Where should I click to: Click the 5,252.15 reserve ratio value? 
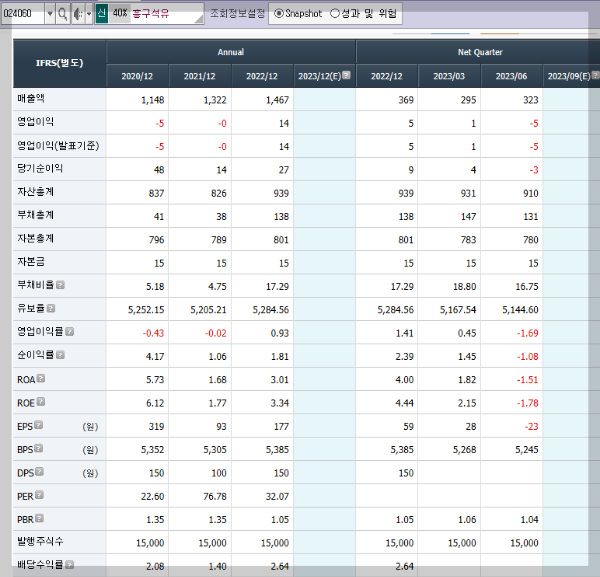pos(146,310)
